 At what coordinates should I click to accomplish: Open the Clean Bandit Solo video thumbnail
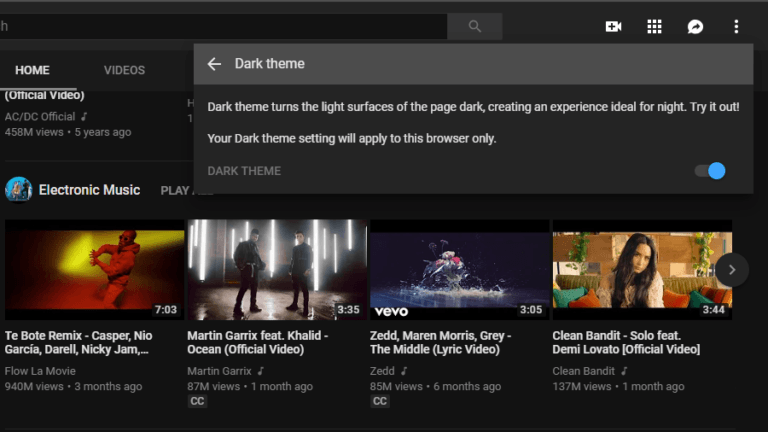tap(642, 270)
